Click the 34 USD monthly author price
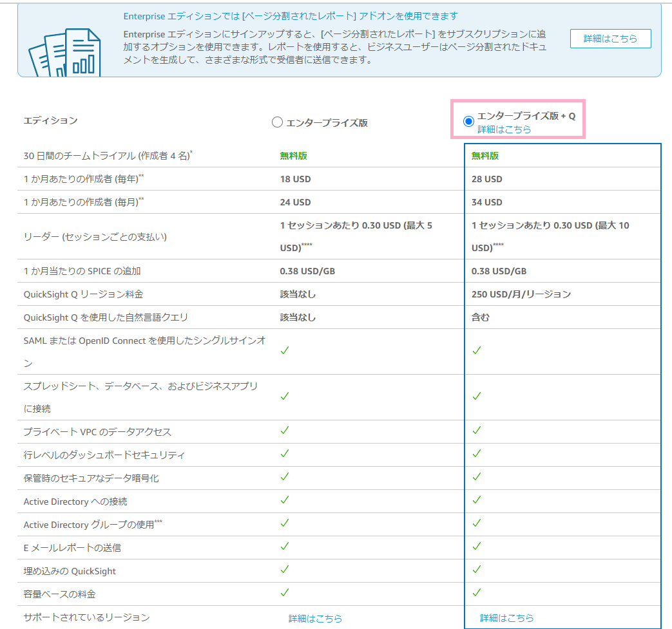The height and width of the screenshot is (629, 672). (487, 202)
